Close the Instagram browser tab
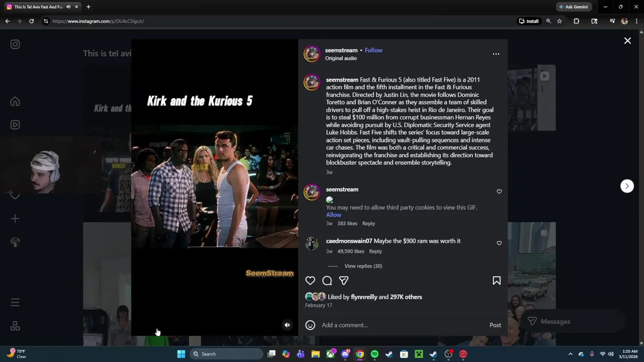This screenshot has width=644, height=362. click(76, 7)
